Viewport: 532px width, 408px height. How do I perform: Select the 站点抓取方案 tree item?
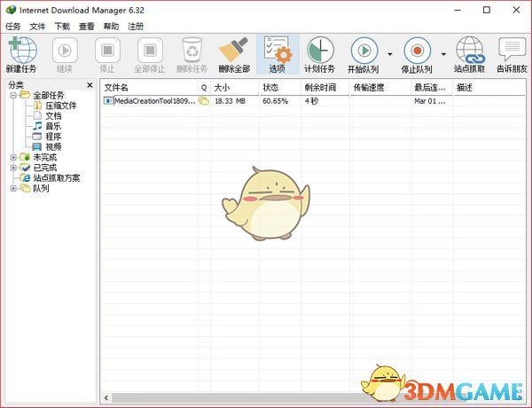[x=57, y=178]
